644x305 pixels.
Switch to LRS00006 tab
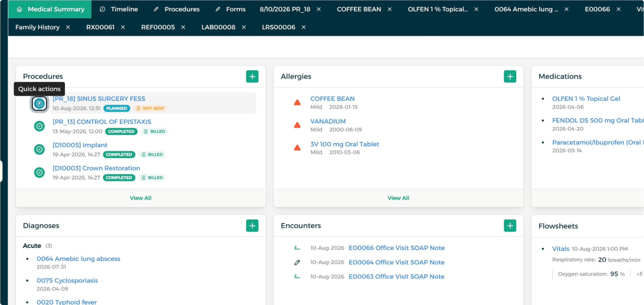pyautogui.click(x=278, y=27)
